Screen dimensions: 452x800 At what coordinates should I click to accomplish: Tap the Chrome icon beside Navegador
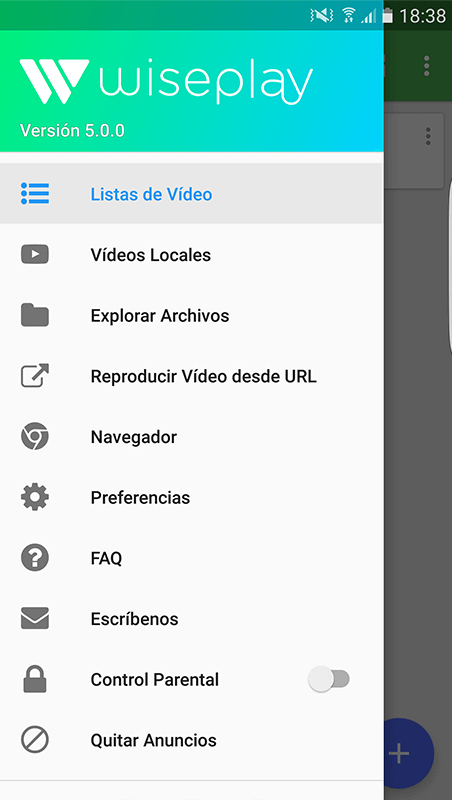point(35,437)
